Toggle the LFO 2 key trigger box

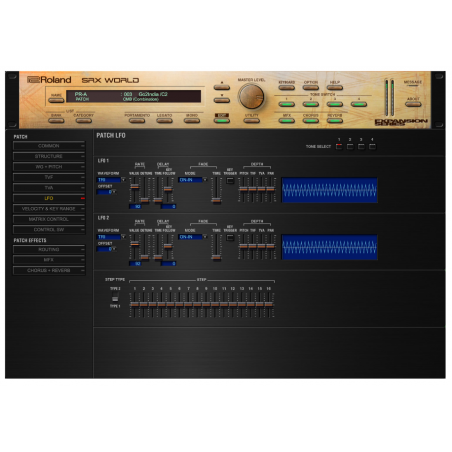click(x=230, y=237)
